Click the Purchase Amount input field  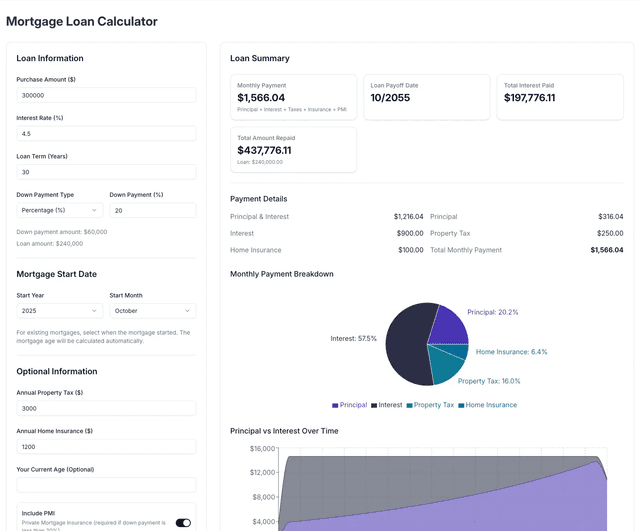point(106,95)
